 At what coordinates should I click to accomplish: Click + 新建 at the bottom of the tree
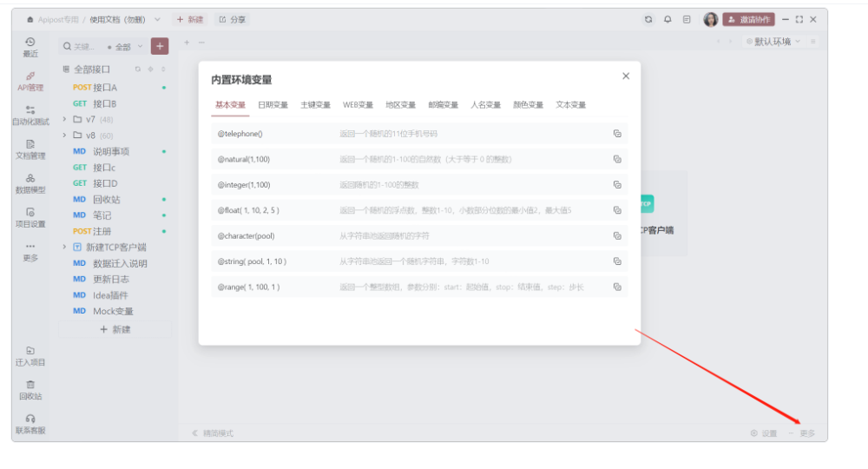pyautogui.click(x=115, y=329)
